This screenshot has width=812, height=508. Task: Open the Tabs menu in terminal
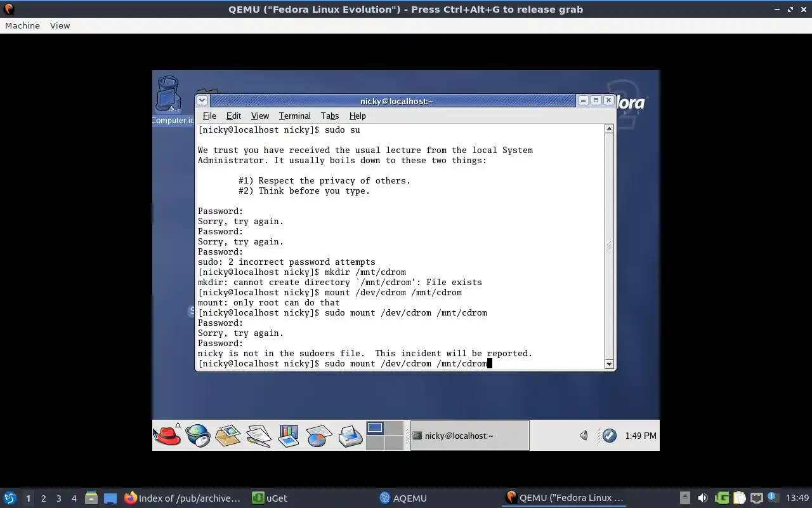tap(330, 116)
